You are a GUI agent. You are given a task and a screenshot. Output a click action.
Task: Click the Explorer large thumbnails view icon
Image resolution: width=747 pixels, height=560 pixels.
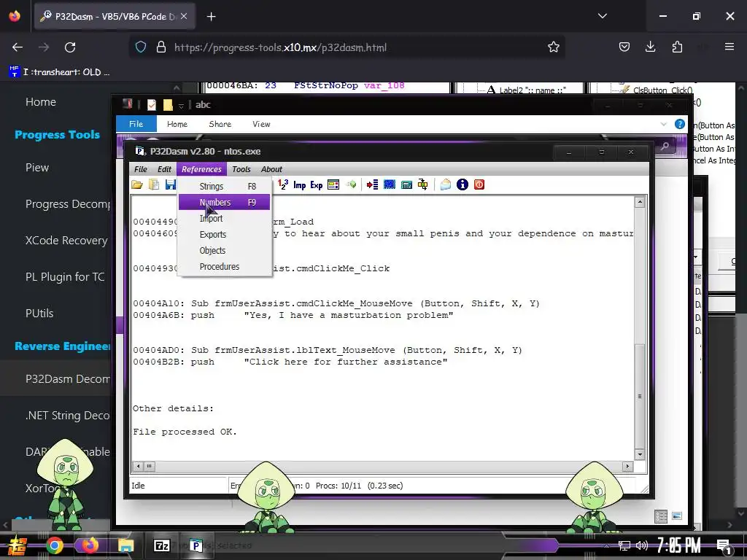click(677, 516)
